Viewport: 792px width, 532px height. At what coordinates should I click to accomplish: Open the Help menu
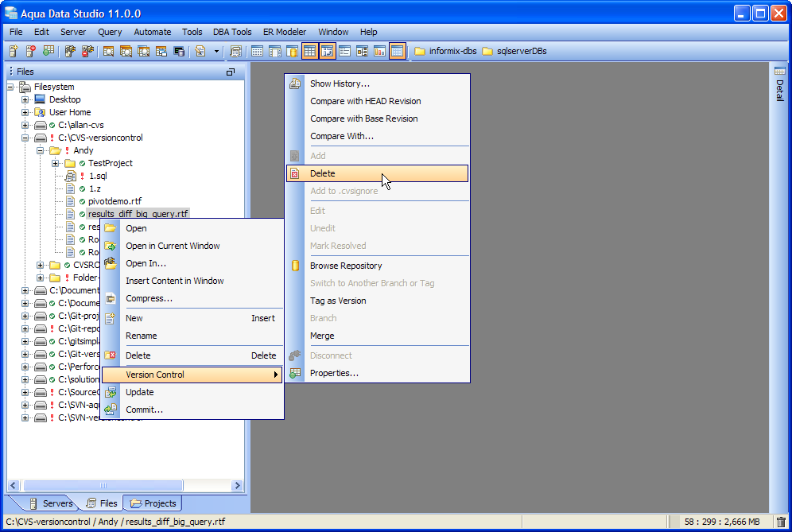[369, 32]
